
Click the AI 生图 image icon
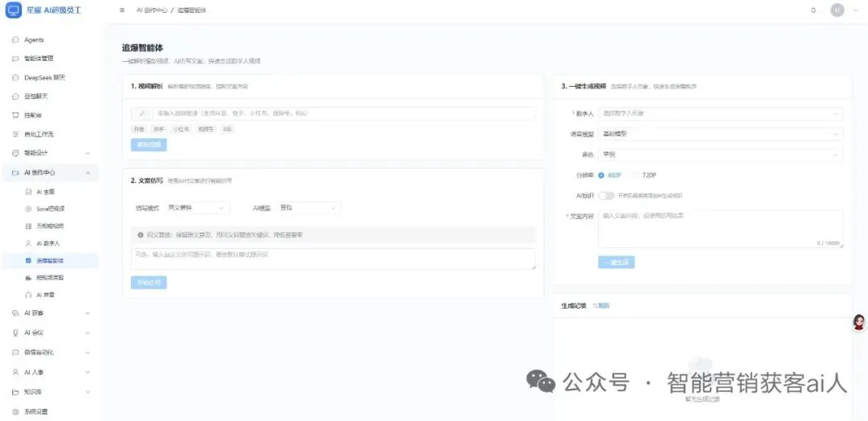(x=29, y=191)
